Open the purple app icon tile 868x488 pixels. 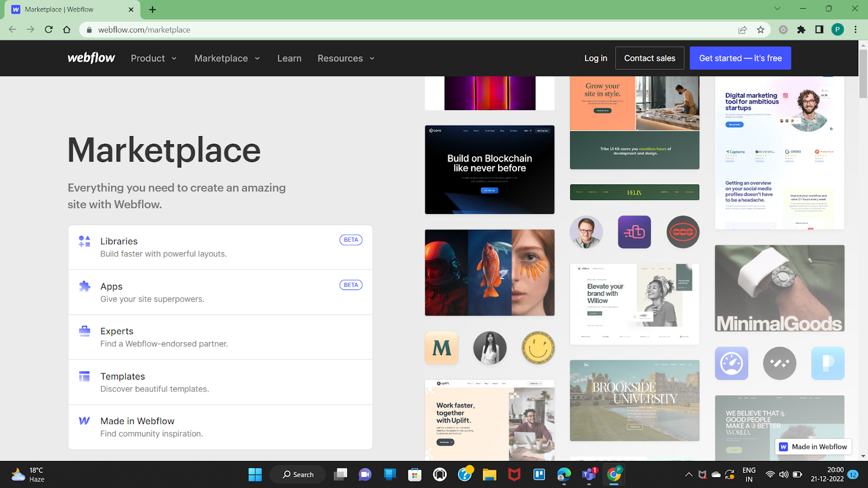click(x=635, y=232)
